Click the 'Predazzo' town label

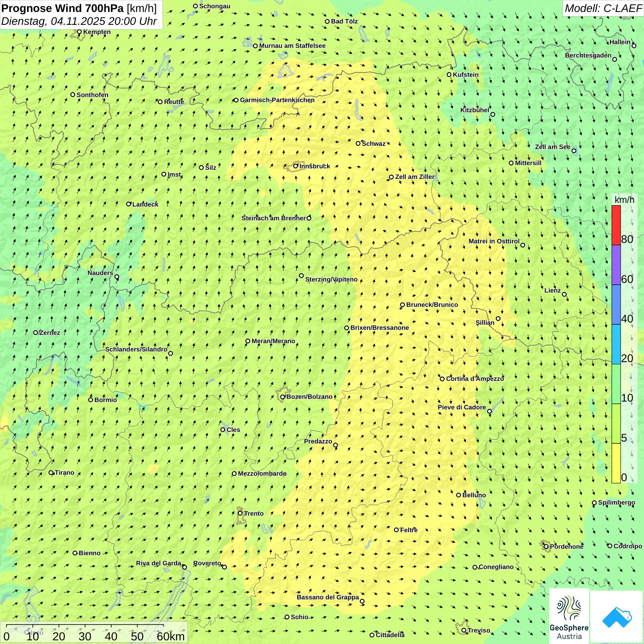318,441
